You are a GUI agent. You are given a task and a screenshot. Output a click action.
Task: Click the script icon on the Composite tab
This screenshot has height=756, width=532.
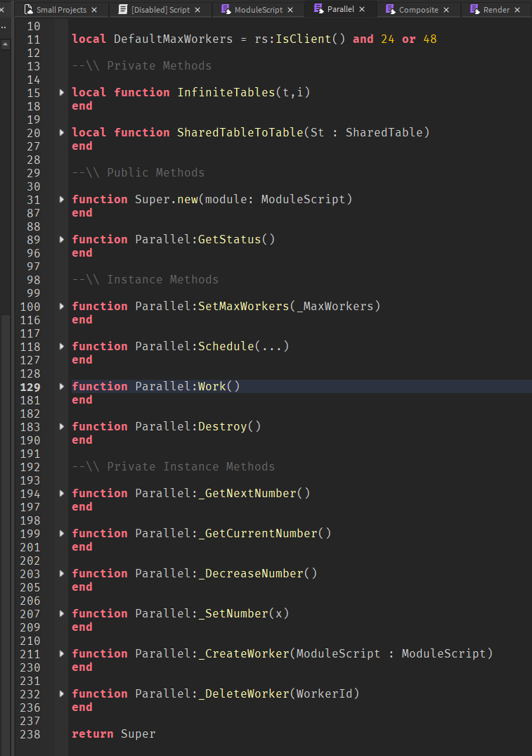[391, 10]
